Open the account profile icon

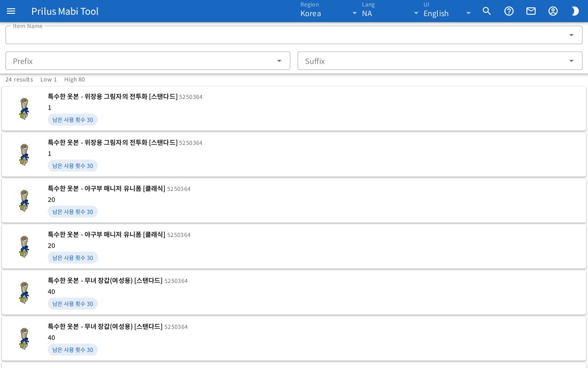(553, 11)
